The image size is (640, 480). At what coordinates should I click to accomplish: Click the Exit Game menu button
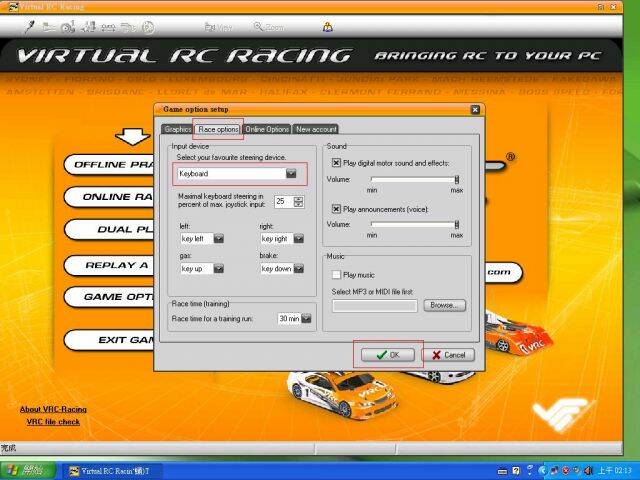click(x=109, y=340)
